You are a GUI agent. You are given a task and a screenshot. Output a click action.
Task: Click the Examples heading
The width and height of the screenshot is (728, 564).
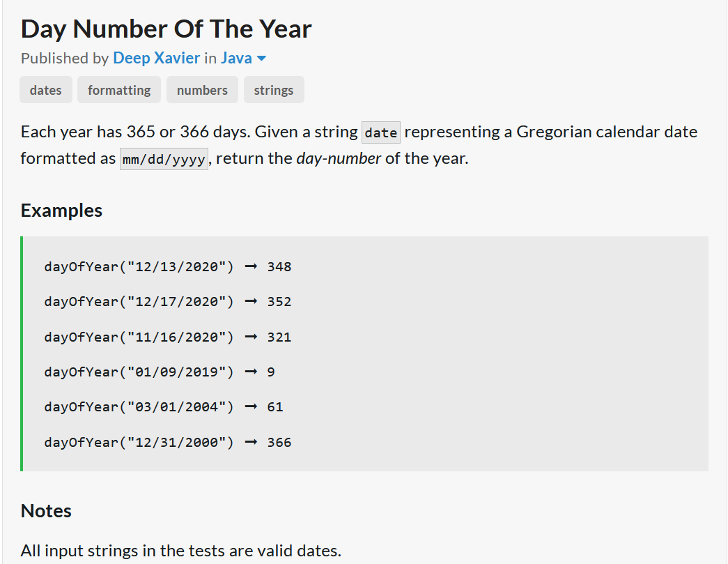pyautogui.click(x=61, y=211)
